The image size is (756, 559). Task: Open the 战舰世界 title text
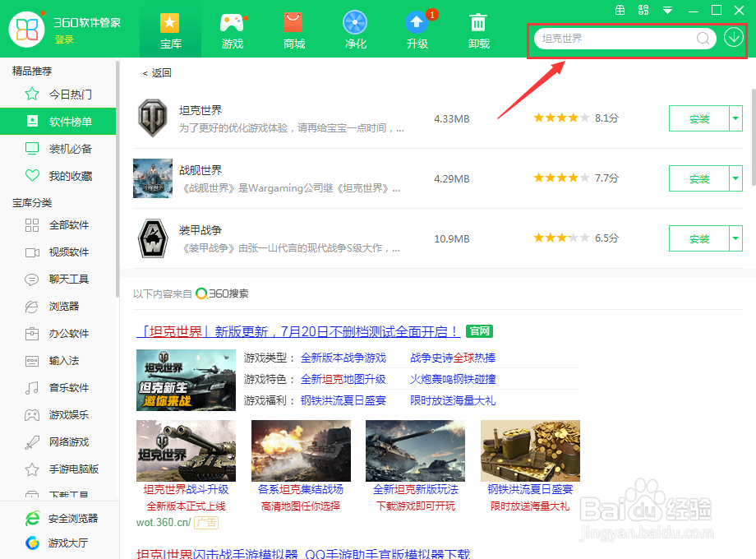(x=201, y=170)
